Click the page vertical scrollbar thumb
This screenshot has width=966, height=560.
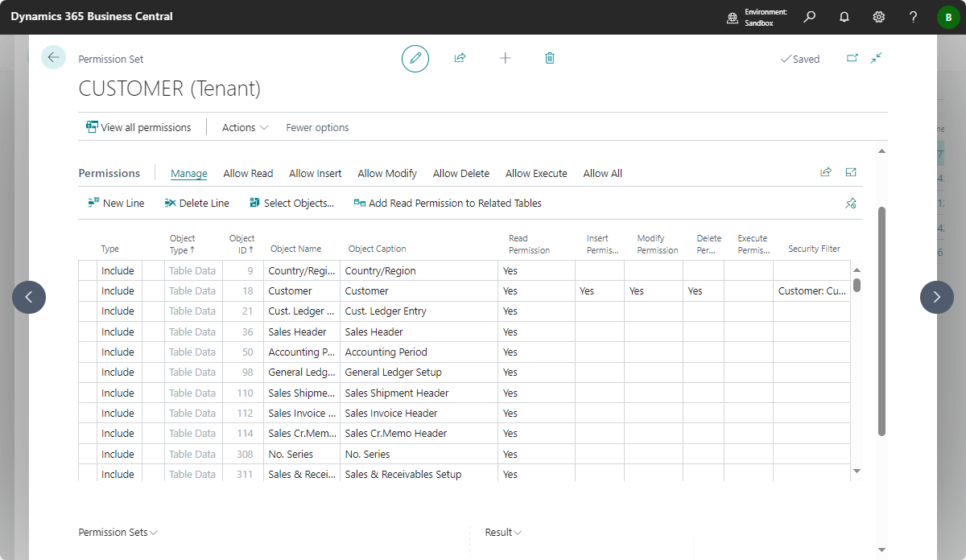(x=881, y=322)
